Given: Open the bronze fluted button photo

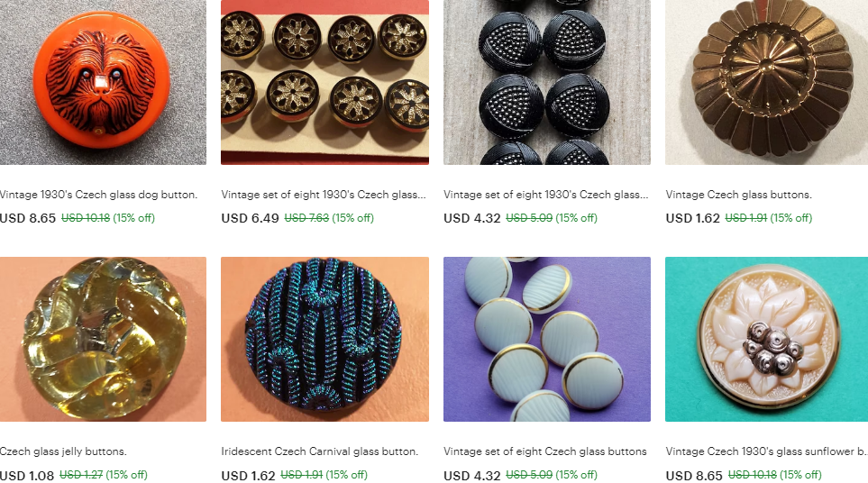Looking at the screenshot, I should click(x=767, y=82).
